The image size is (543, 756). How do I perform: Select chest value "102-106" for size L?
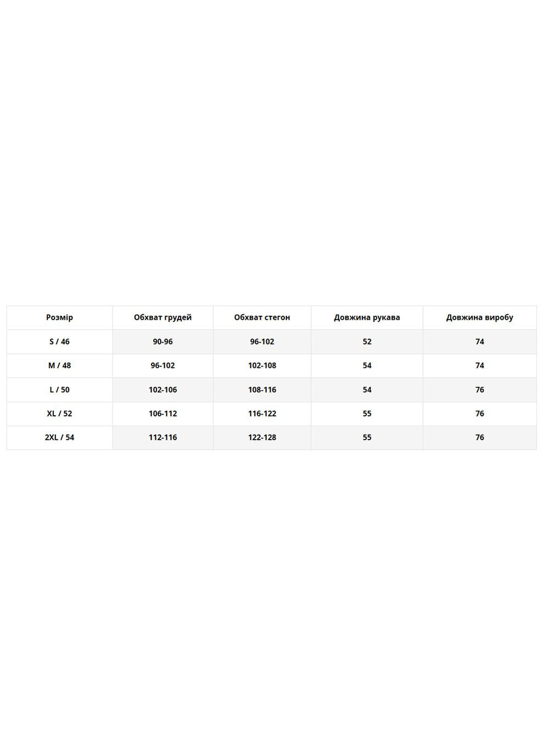[x=163, y=390]
